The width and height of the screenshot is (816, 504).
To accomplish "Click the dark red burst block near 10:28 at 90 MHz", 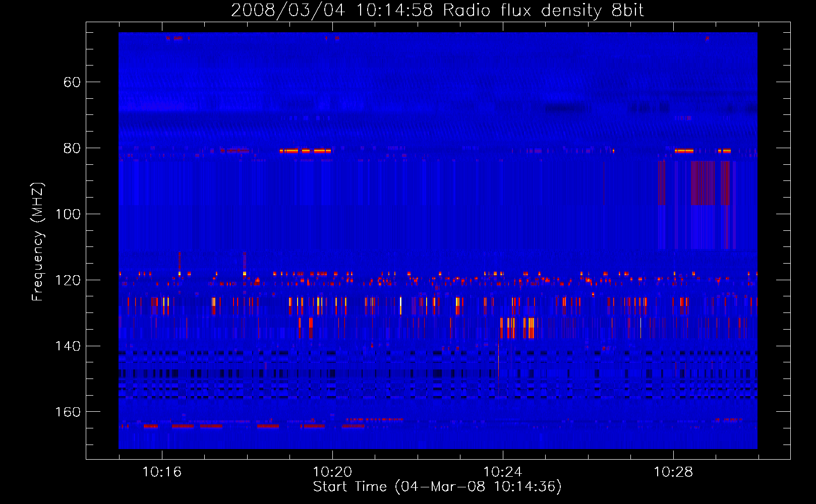I will (x=703, y=183).
